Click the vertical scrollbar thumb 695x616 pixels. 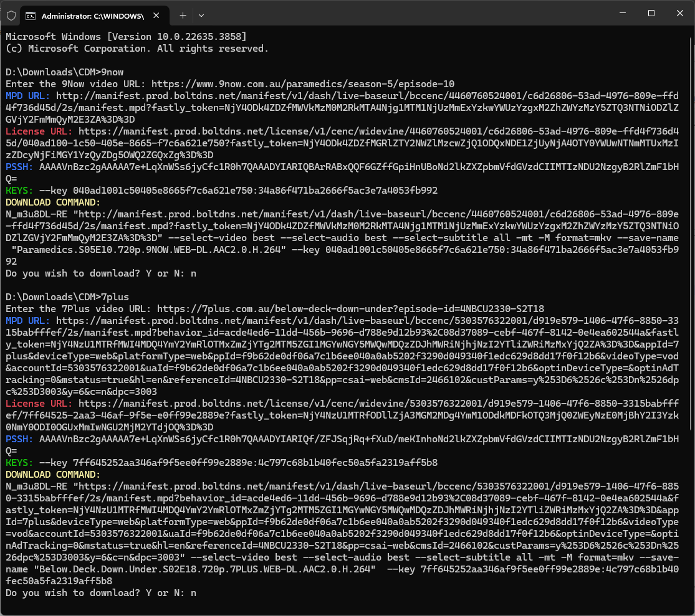[x=691, y=234]
